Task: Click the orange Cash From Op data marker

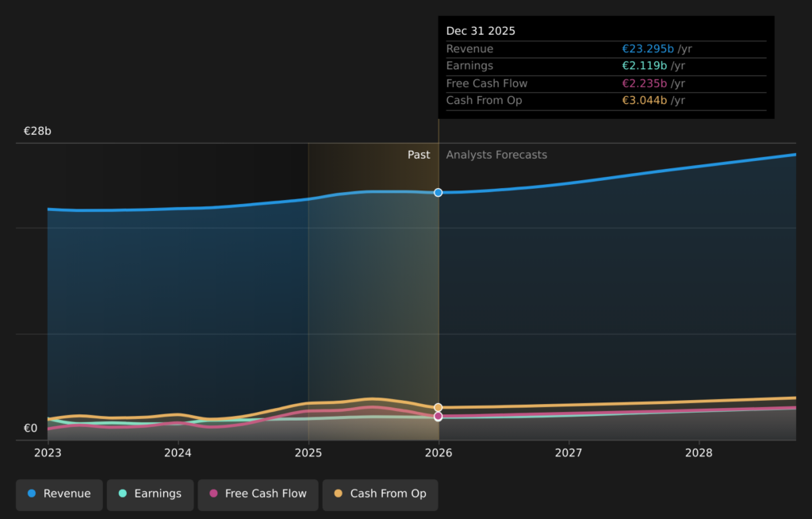Action: tap(438, 407)
